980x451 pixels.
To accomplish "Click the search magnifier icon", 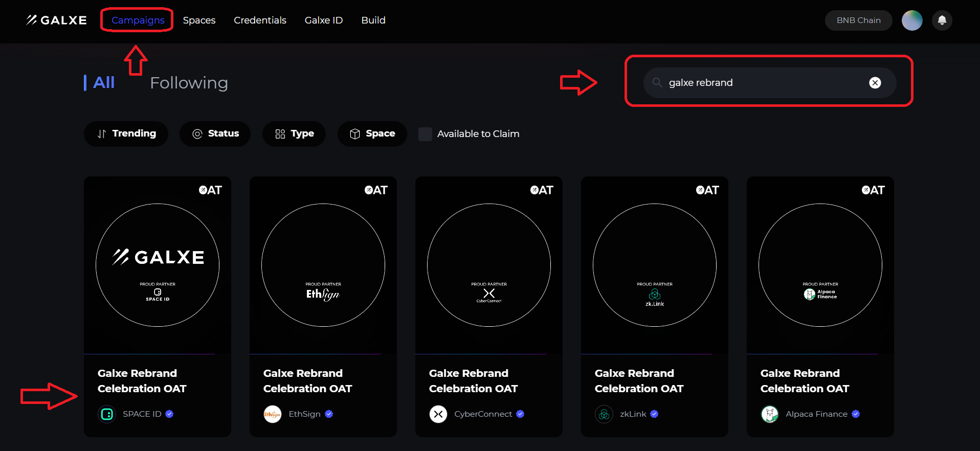I will [657, 82].
